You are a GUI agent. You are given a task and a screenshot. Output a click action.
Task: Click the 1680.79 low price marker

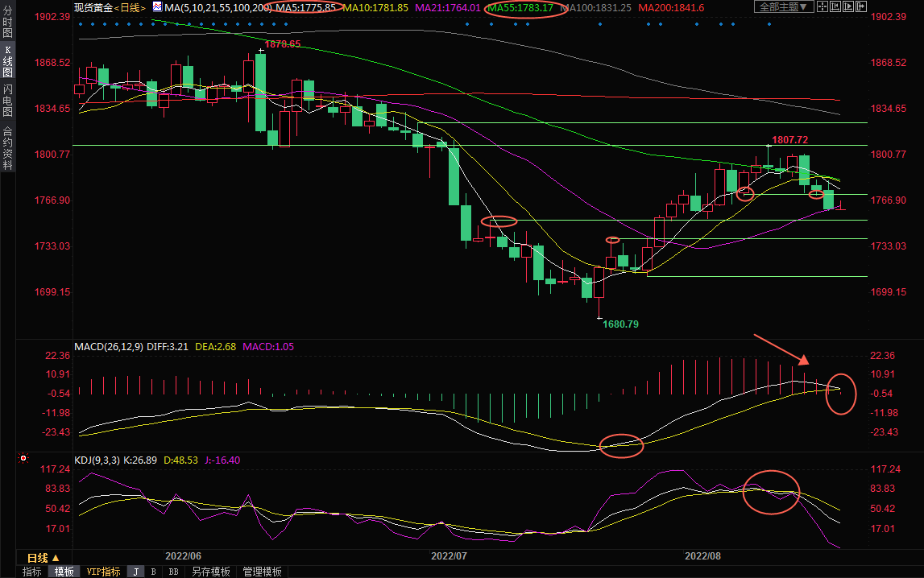pos(620,324)
